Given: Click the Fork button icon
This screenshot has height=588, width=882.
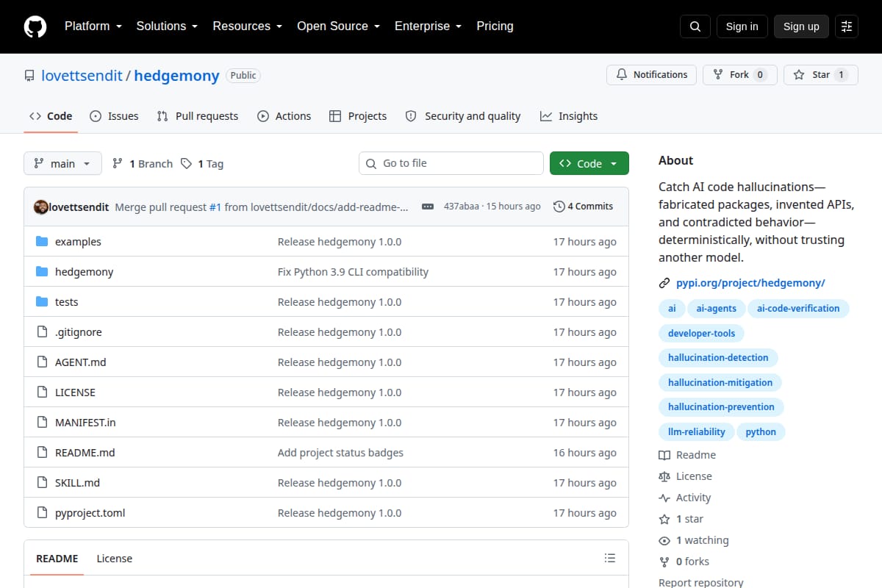Looking at the screenshot, I should [x=718, y=75].
